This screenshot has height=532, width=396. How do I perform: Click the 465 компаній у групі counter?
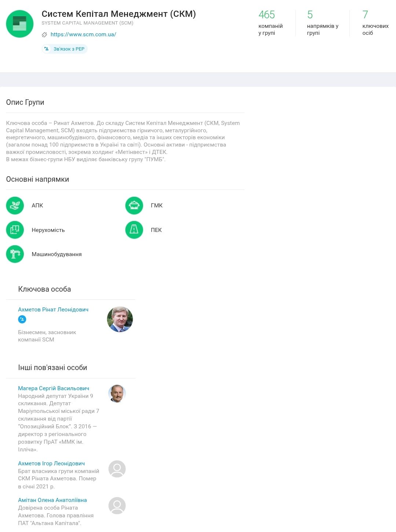[270, 23]
